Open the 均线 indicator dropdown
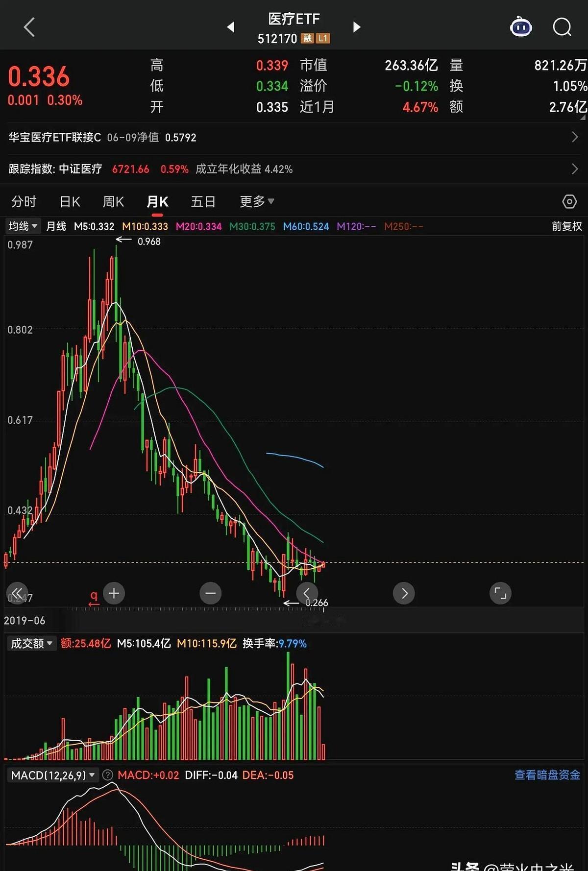Viewport: 588px width, 871px height. 23,226
